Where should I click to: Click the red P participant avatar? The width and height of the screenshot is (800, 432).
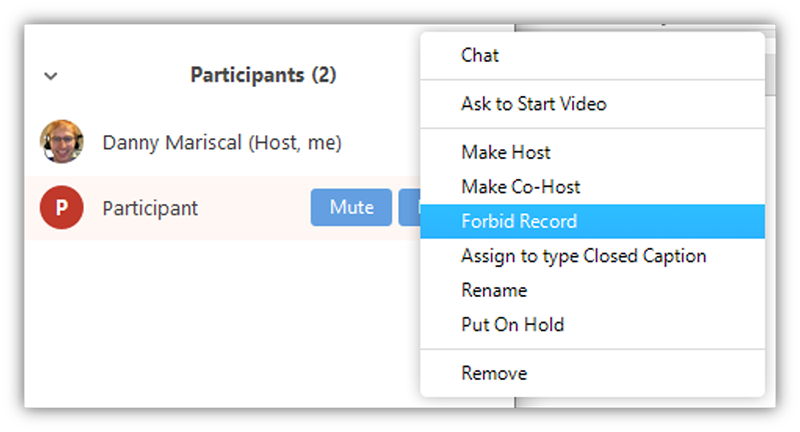coord(61,208)
